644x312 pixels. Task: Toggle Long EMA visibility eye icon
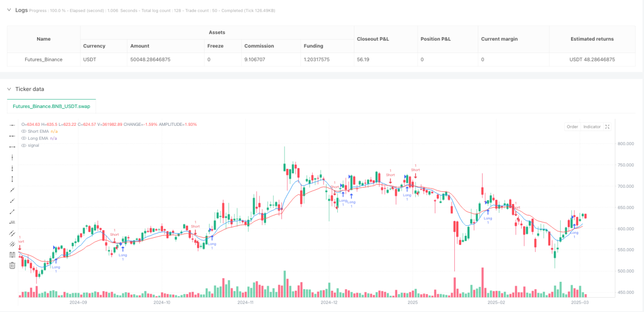tap(23, 138)
